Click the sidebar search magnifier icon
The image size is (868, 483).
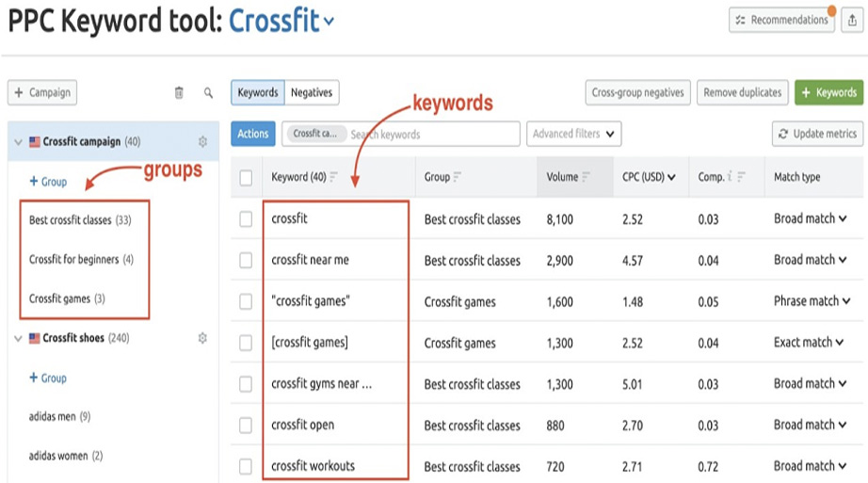point(209,93)
